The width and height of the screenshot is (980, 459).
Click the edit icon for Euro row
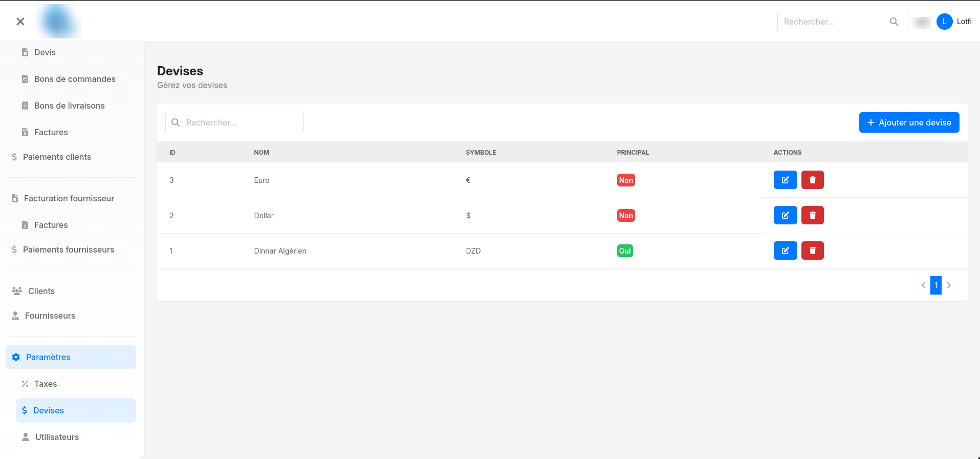click(x=785, y=180)
